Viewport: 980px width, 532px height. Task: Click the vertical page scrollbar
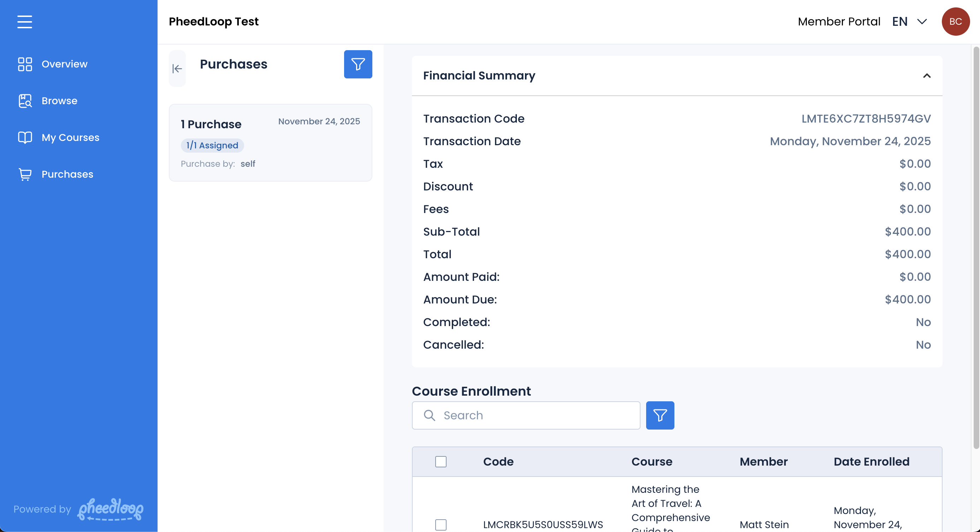(976, 247)
